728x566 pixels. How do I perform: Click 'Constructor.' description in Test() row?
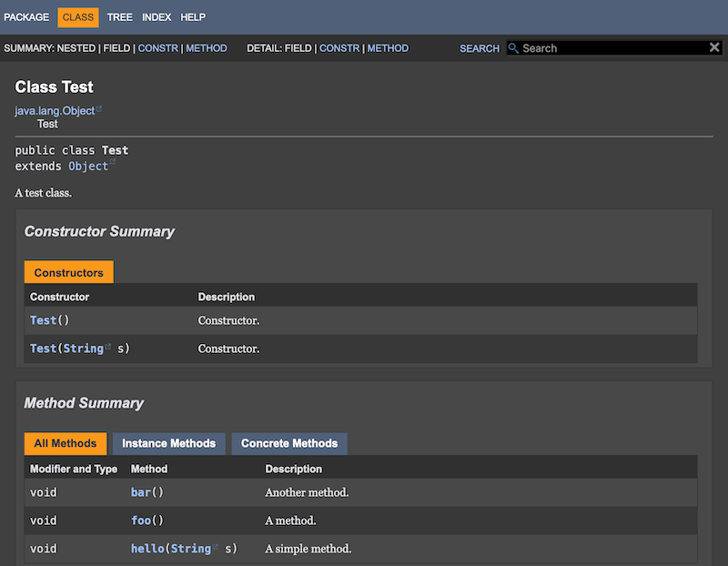229,320
